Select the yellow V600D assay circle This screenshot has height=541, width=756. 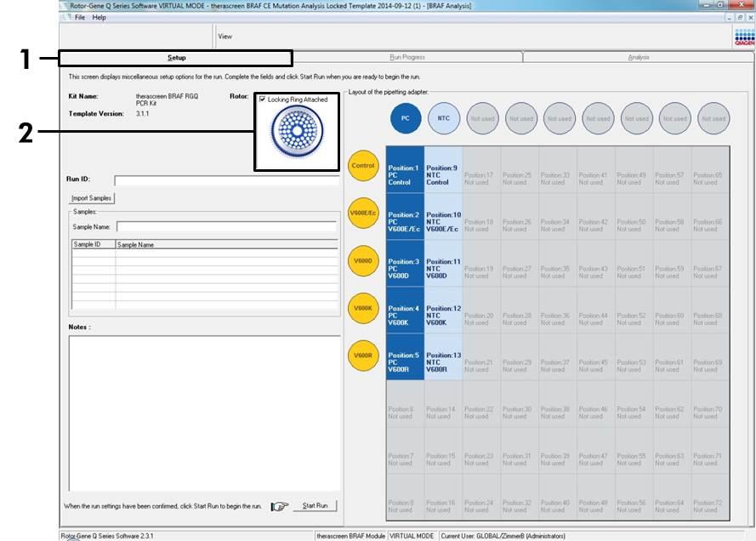click(x=363, y=260)
